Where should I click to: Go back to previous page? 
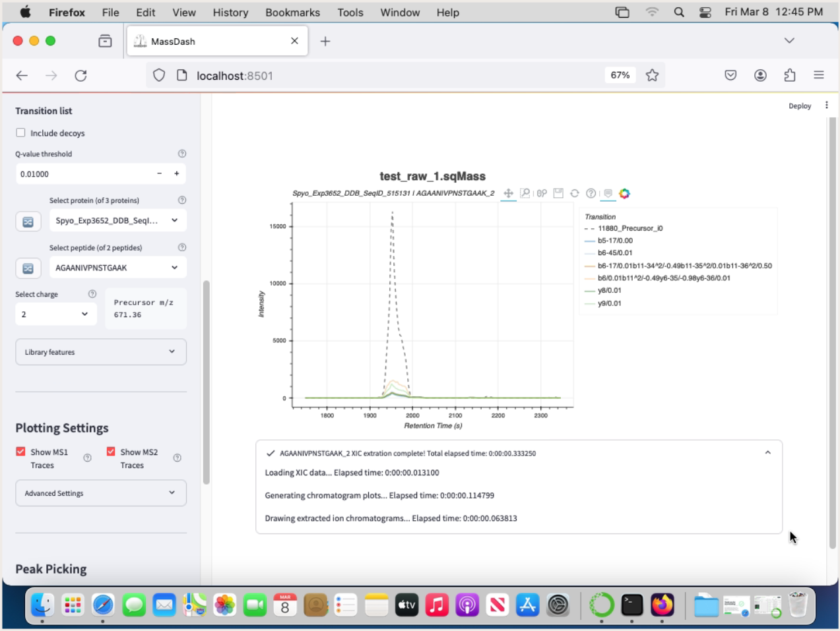[22, 76]
